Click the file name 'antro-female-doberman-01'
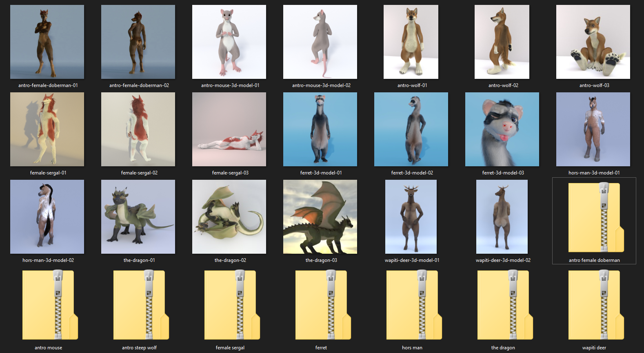This screenshot has width=644, height=353. tap(48, 85)
